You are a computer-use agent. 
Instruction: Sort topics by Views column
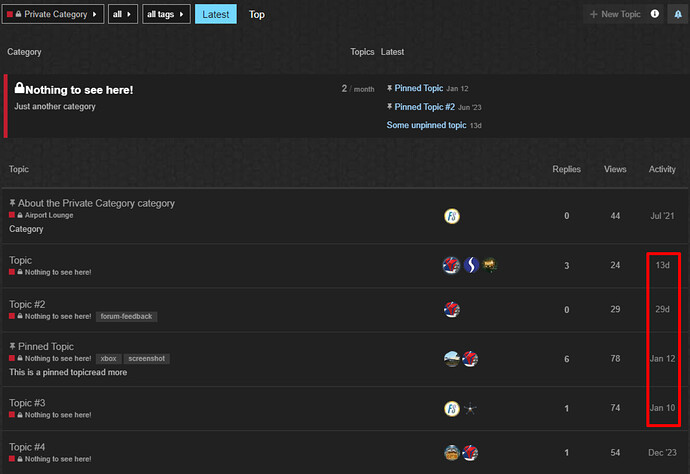[x=615, y=169]
